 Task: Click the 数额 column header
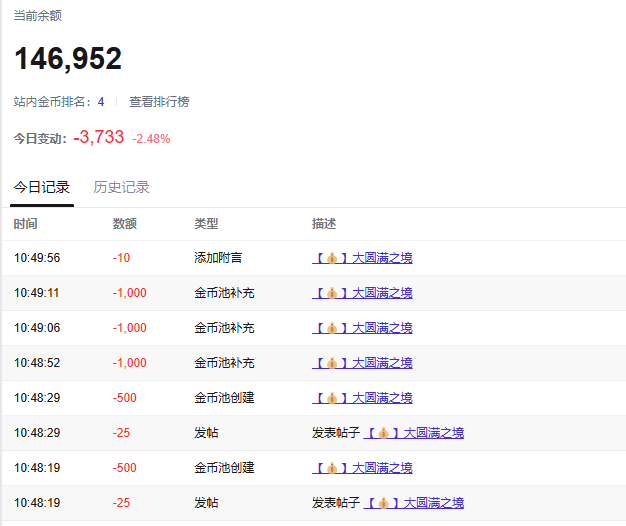point(125,224)
